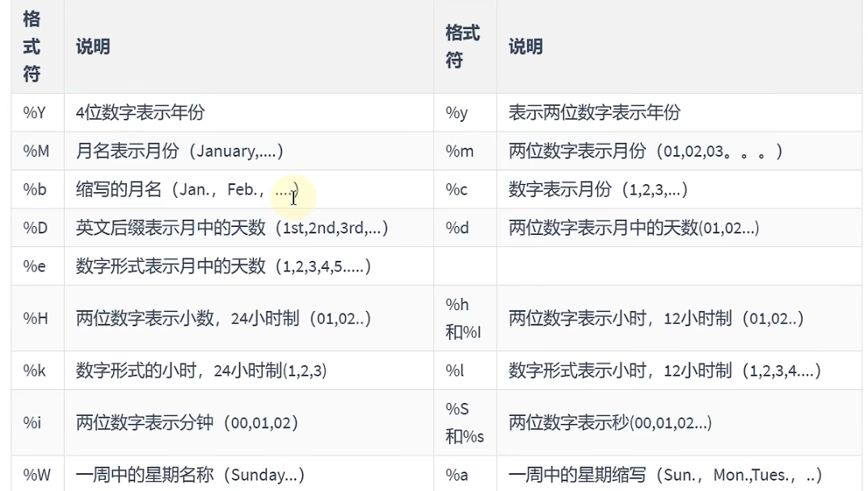Click the %M month name specifier
The height and width of the screenshot is (491, 868).
click(36, 151)
